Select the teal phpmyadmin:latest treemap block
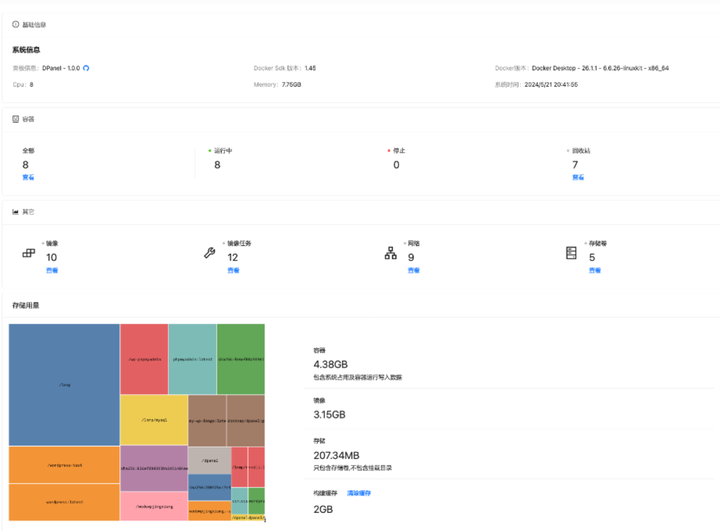 coord(192,359)
